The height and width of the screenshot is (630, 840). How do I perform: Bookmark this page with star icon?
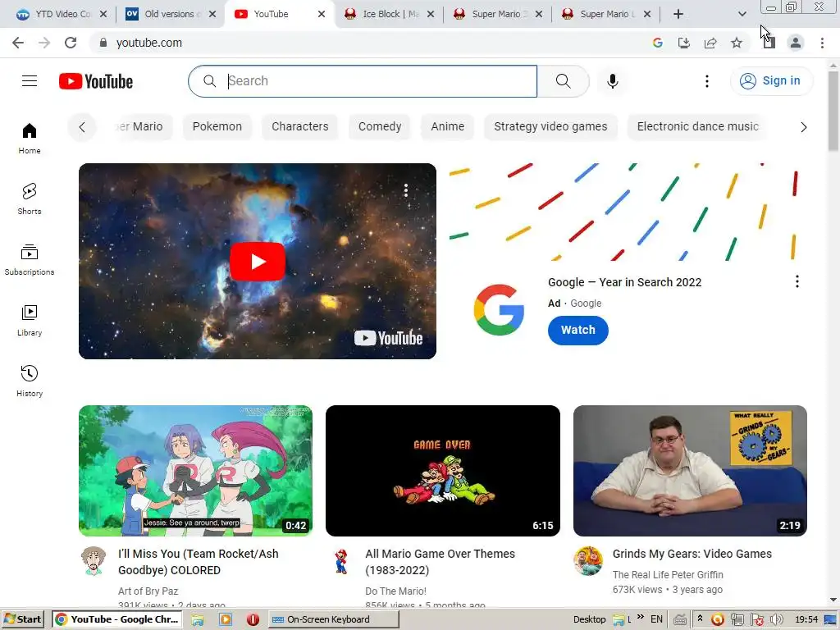coord(737,43)
